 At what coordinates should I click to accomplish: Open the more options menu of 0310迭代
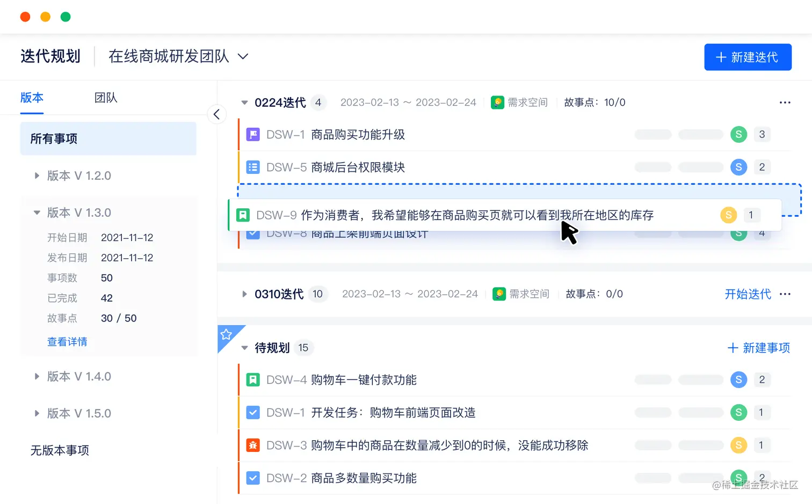[785, 294]
